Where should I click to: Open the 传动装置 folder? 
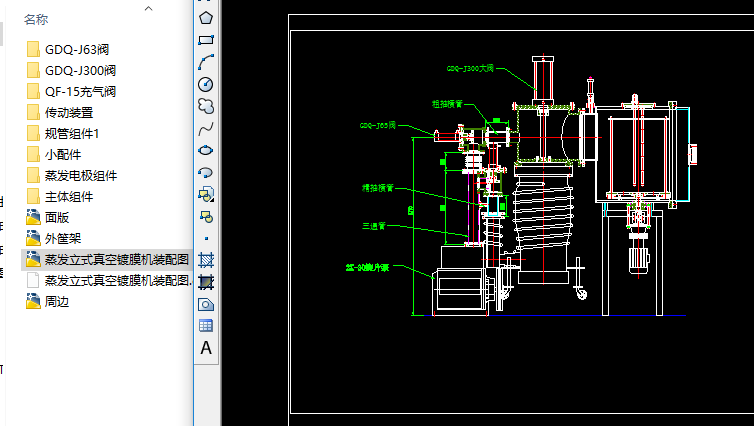(69, 112)
